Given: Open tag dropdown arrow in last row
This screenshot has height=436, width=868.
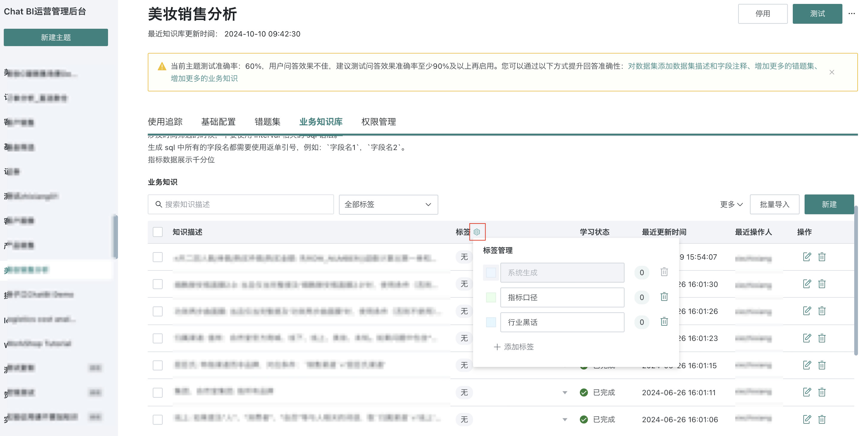Looking at the screenshot, I should pyautogui.click(x=565, y=420).
